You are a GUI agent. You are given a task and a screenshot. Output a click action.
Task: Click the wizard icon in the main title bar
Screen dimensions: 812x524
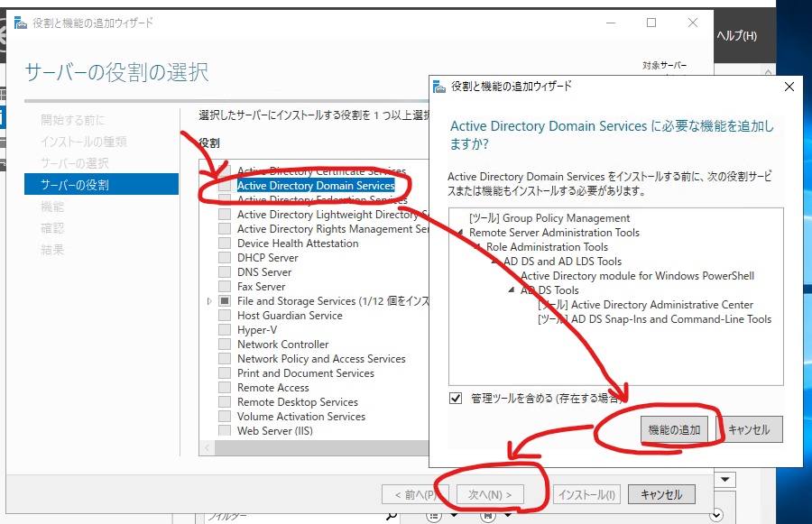coord(20,23)
